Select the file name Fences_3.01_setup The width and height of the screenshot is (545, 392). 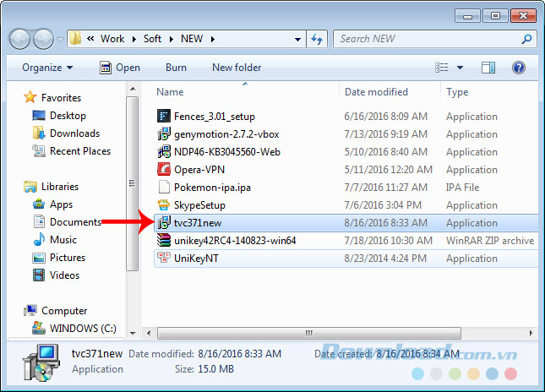pyautogui.click(x=215, y=116)
